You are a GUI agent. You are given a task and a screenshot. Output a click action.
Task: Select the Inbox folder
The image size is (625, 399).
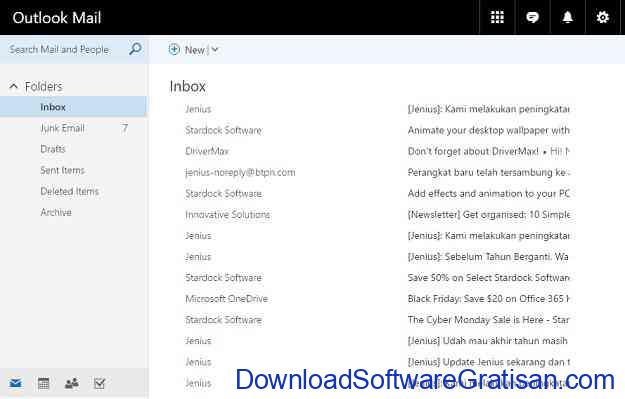pos(73,107)
